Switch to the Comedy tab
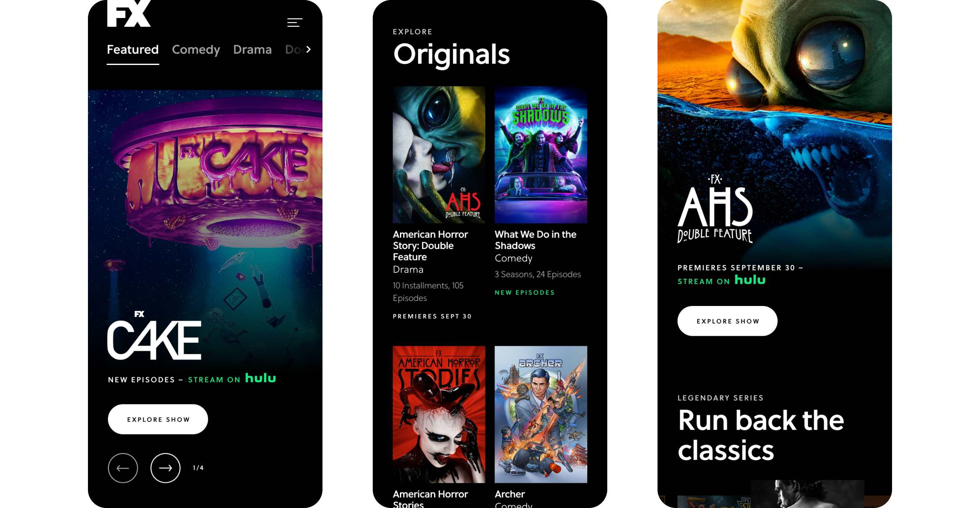 (x=196, y=49)
